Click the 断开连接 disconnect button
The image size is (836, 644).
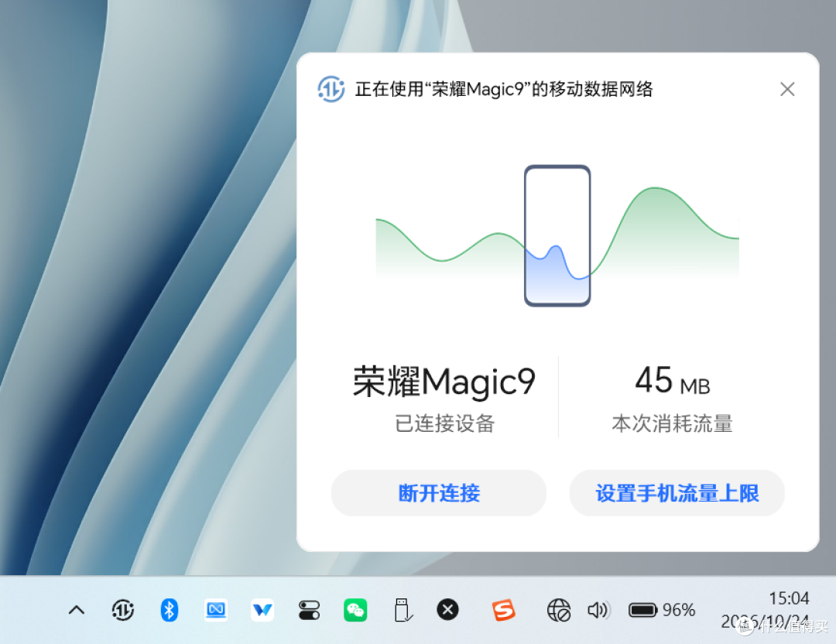(x=439, y=493)
